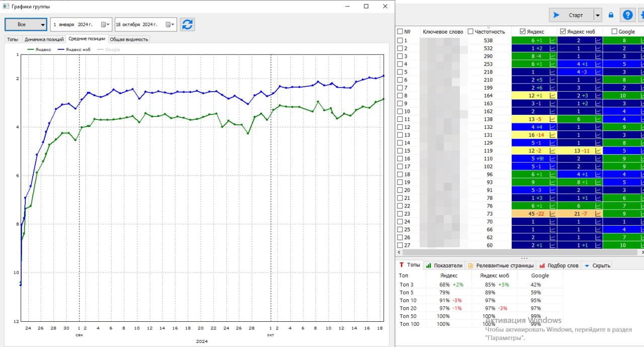Image resolution: width=644 pixels, height=347 pixels.
Task: Click the blue refresh arrows icon
Action: 187,25
